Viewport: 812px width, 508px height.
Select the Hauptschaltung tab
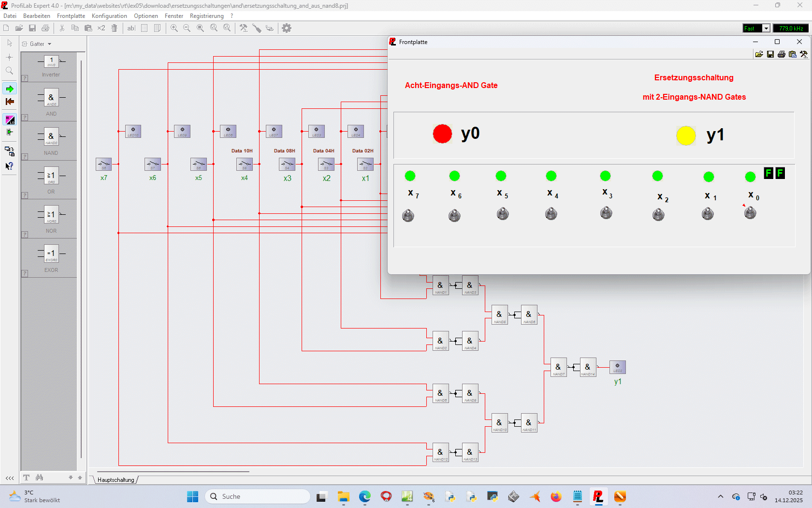[x=116, y=480]
